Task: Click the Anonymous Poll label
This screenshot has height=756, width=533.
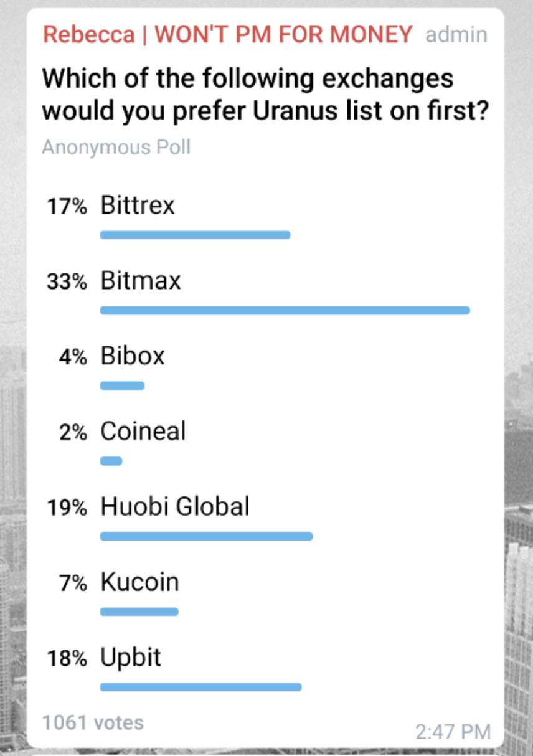Action: tap(116, 148)
